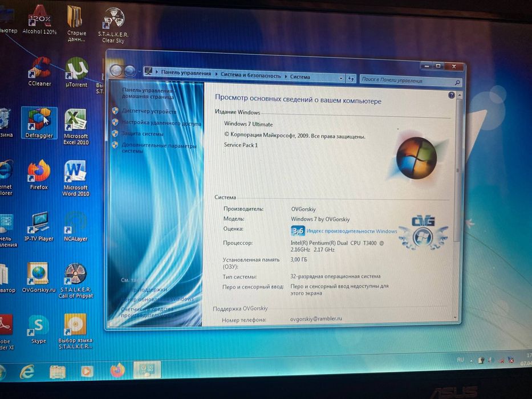Open the Skype desktop shortcut
Screen dimensions: 532x399
pos(39,329)
